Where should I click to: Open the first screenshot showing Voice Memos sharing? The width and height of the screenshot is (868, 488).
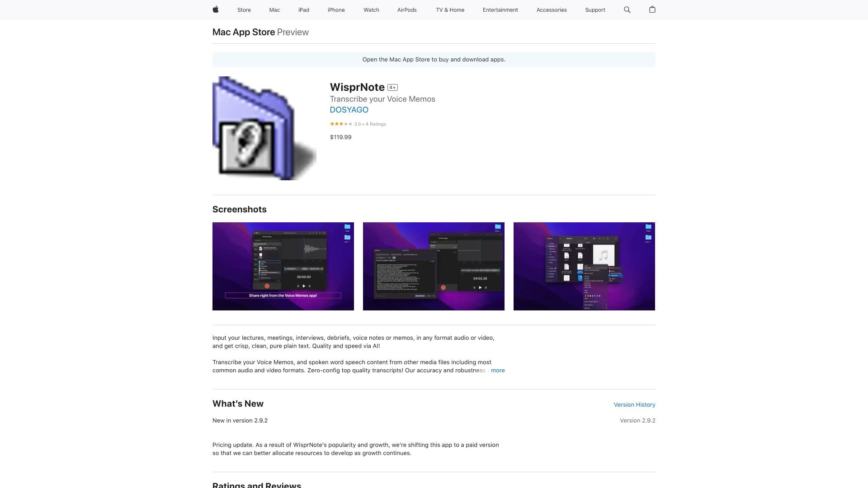pyautogui.click(x=283, y=266)
